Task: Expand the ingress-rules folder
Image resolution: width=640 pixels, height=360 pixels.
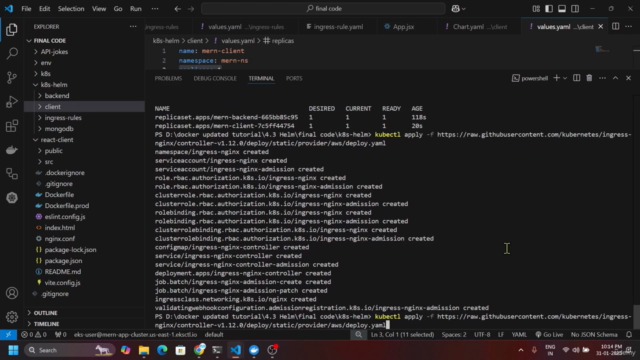Action: (63, 118)
